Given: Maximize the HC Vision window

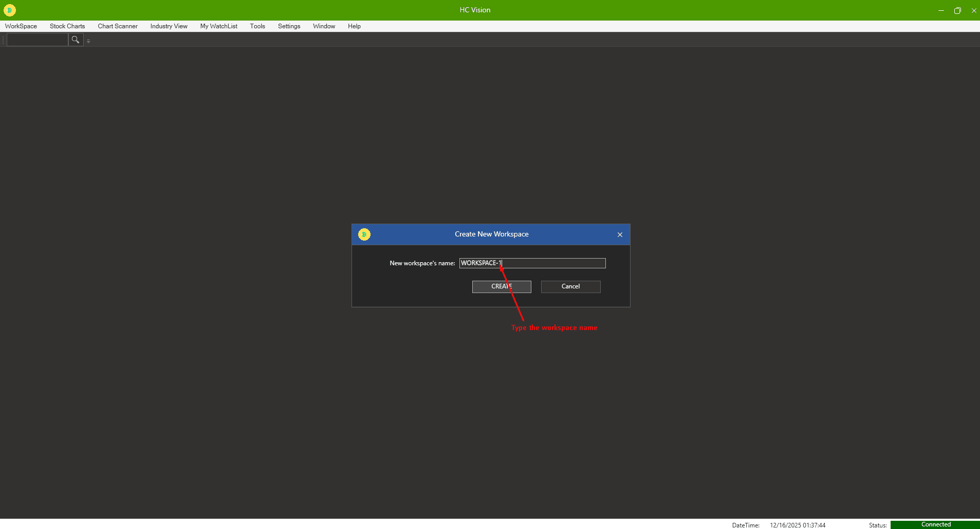Looking at the screenshot, I should 957,10.
